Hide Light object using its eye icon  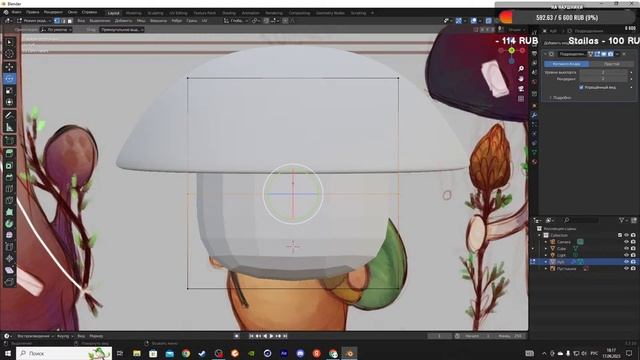pyautogui.click(x=626, y=255)
